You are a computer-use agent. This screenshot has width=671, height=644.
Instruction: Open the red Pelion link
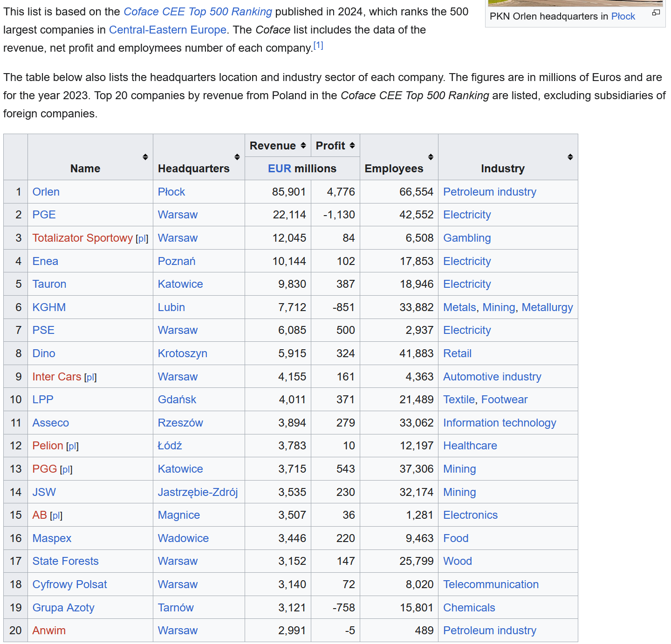coord(48,446)
